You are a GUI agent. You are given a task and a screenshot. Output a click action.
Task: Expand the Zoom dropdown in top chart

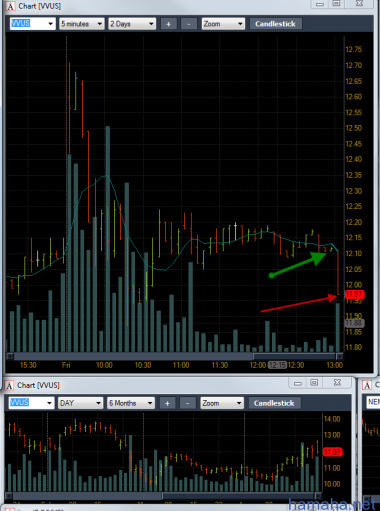point(223,24)
